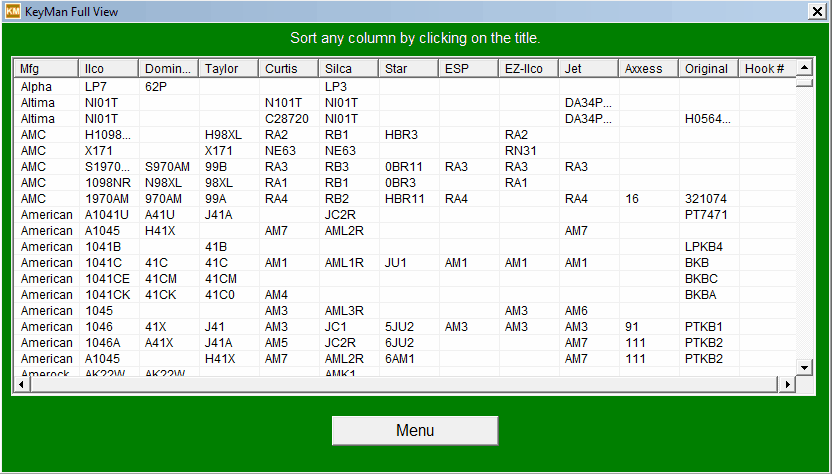Click the horizontal scrollbar right arrow
This screenshot has width=832, height=474.
click(787, 384)
